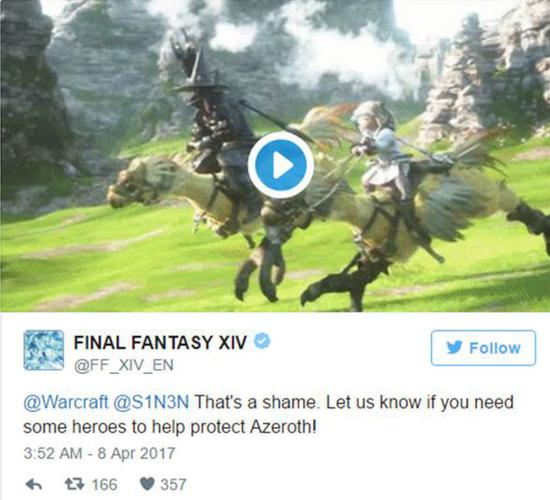Viewport: 550px width, 500px height.
Task: Open the @S1N3N mention link
Action: [151, 402]
